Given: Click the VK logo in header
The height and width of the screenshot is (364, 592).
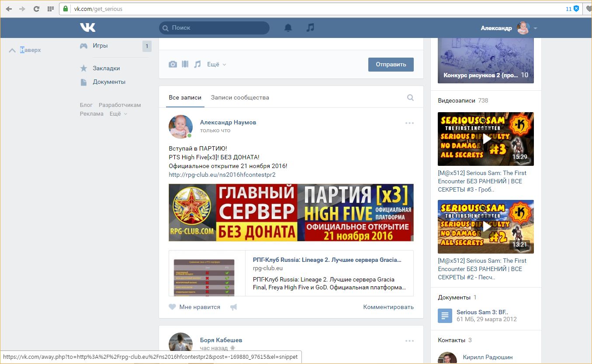Looking at the screenshot, I should 87,27.
